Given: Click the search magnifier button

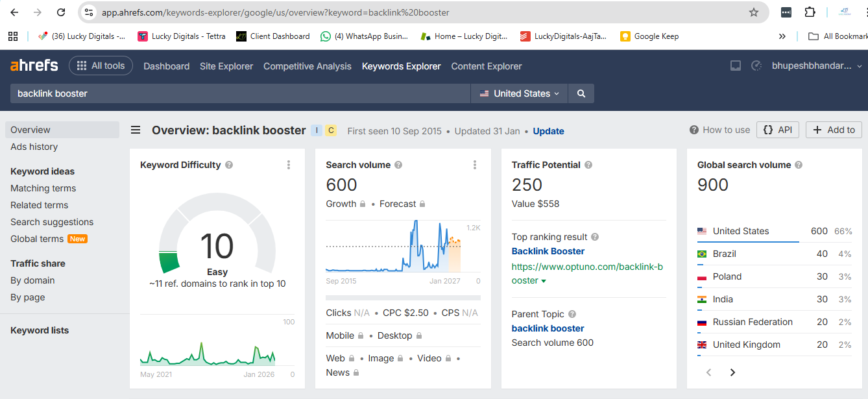Looking at the screenshot, I should 581,93.
